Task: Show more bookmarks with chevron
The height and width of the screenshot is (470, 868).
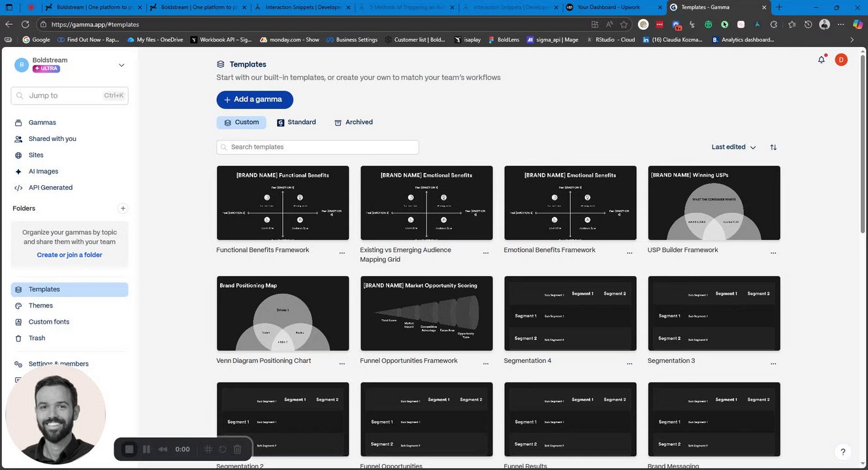Action: (x=852, y=40)
